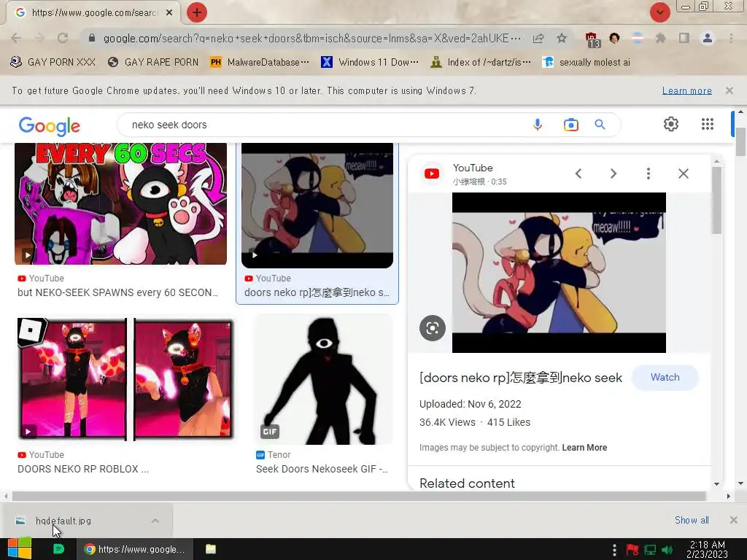Screen dimensions: 747x560
Task: Dismiss the Chrome update notification bar
Action: (729, 90)
